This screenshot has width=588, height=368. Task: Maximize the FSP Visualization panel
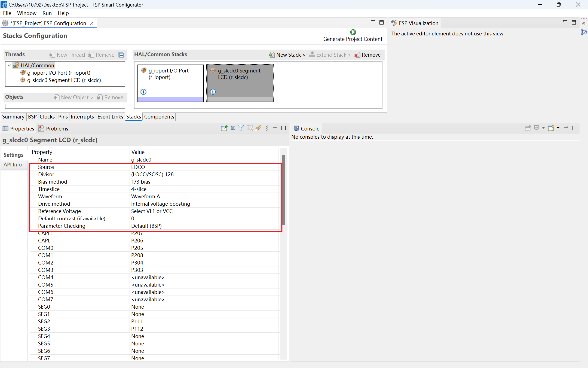coord(574,22)
